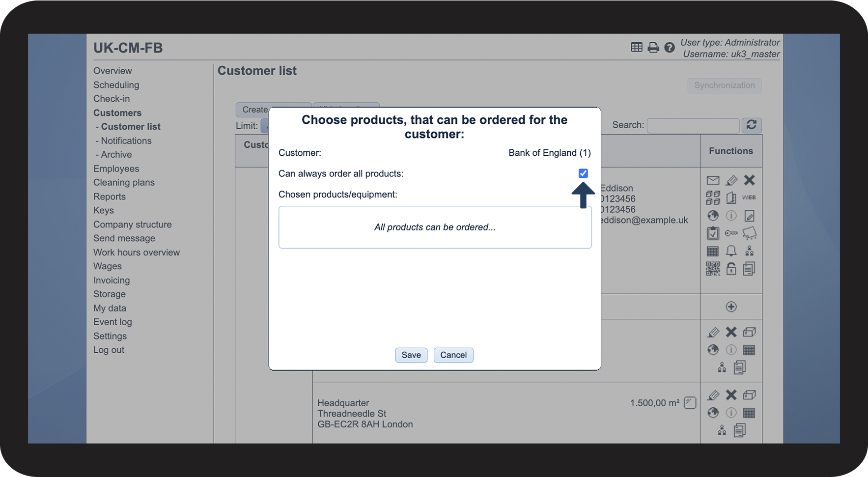
Task: Open Archive under Customers
Action: (116, 155)
